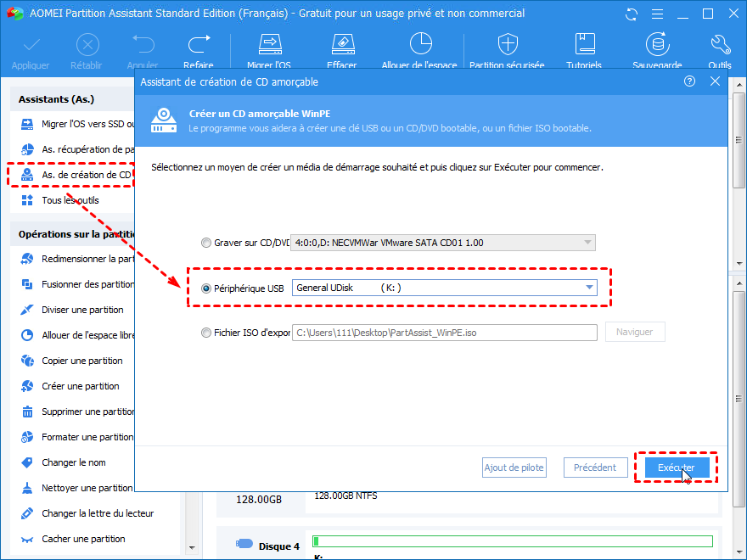747x560 pixels.
Task: Open the General UDisk USB device dropdown
Action: click(445, 288)
